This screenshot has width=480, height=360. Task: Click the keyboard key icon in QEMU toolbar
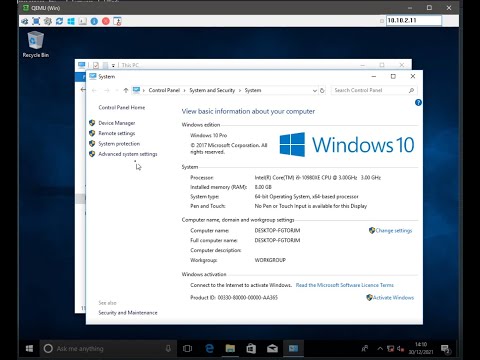click(82, 21)
